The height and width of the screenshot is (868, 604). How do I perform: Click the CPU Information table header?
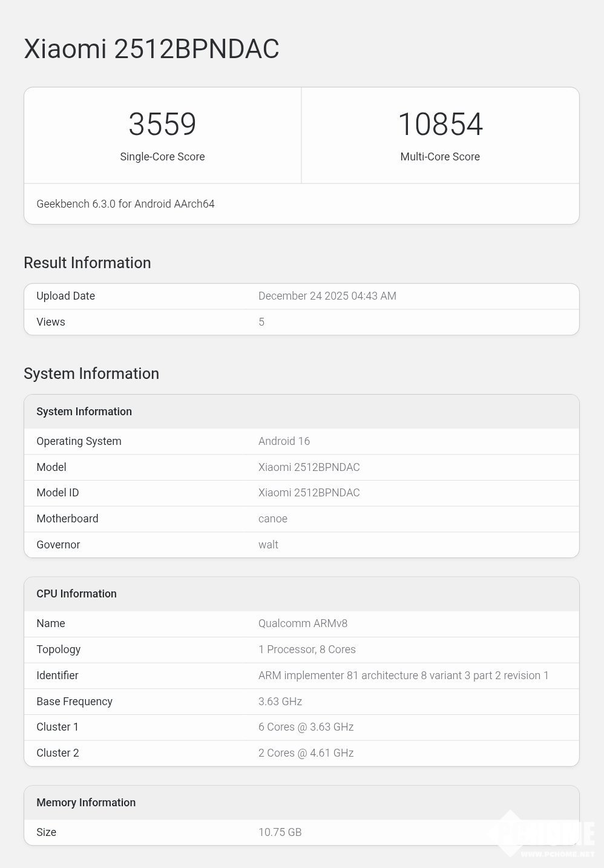point(76,594)
